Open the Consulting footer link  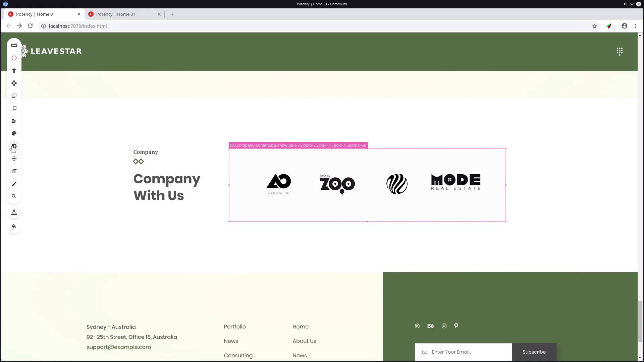238,355
